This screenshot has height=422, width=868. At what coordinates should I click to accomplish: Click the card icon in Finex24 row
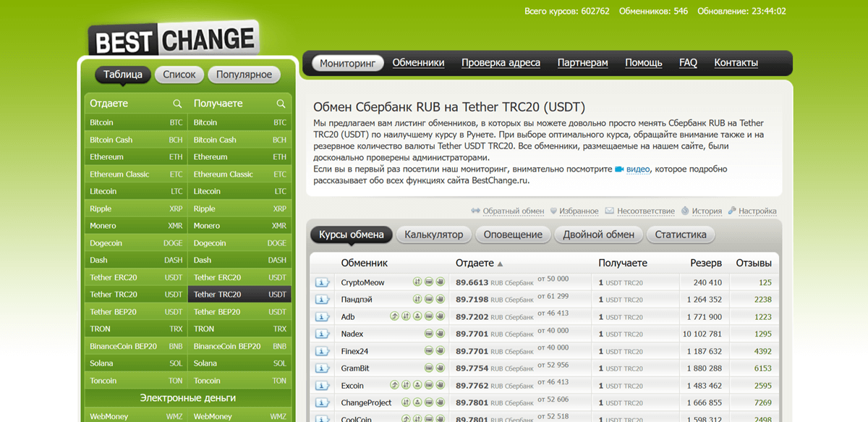[429, 350]
